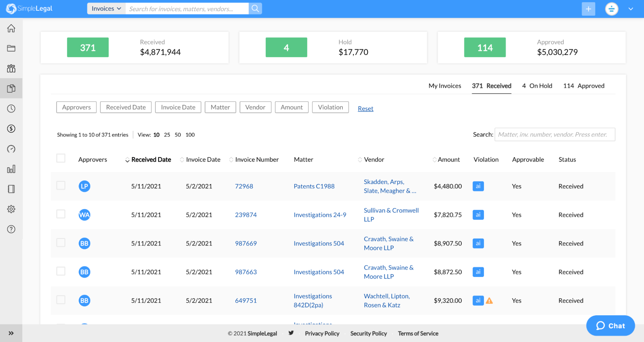Check the box for invoice 239874
Viewport: 644px width, 342px height.
click(61, 214)
